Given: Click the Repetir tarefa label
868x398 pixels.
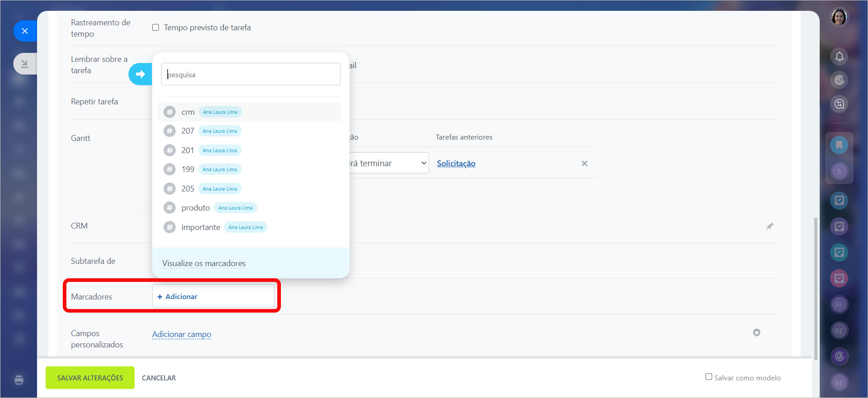Looking at the screenshot, I should [94, 102].
